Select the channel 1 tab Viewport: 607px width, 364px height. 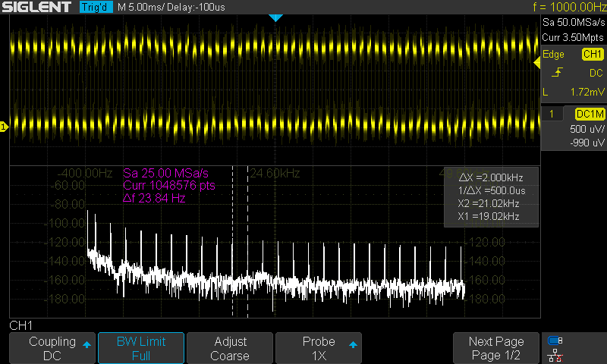pyautogui.click(x=555, y=114)
